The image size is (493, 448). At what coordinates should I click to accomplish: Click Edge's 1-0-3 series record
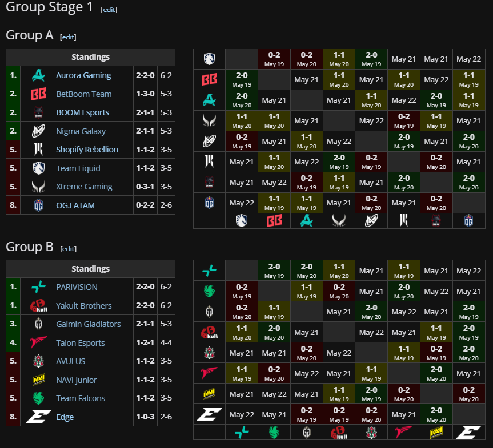point(145,417)
